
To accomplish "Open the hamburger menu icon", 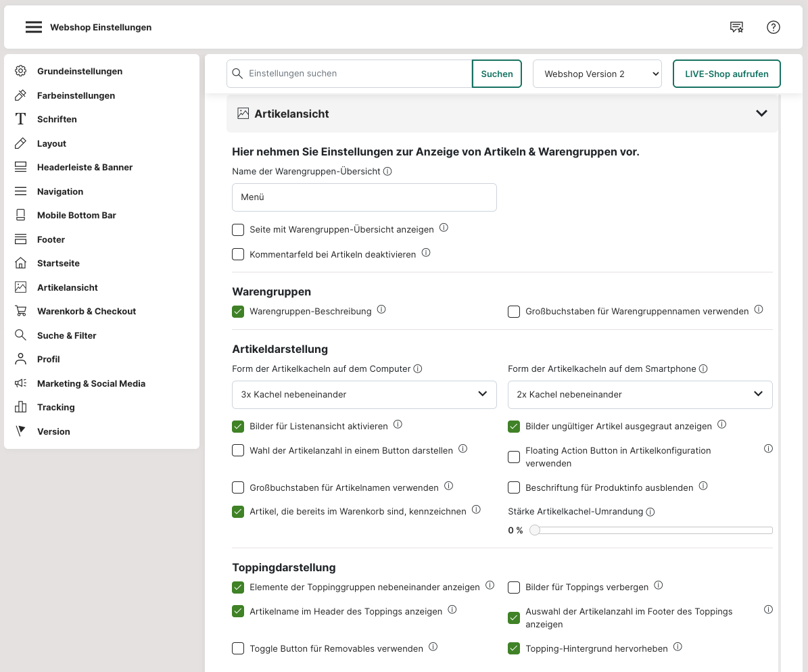I will click(x=34, y=27).
